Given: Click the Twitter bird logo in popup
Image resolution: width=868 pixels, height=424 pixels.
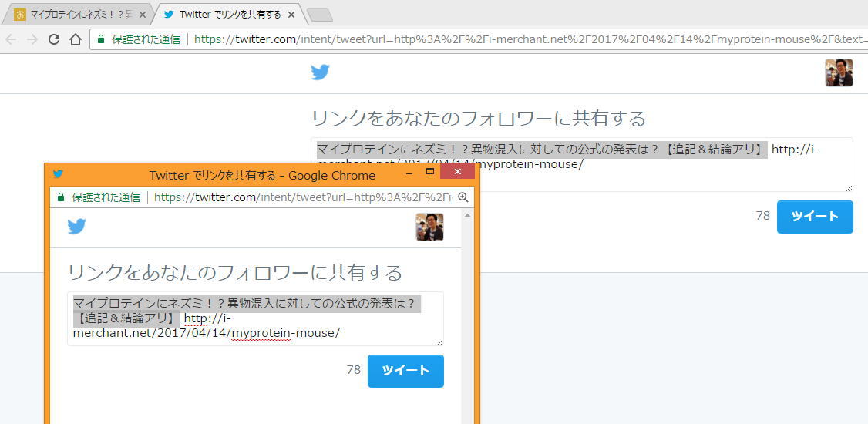Looking at the screenshot, I should click(77, 227).
